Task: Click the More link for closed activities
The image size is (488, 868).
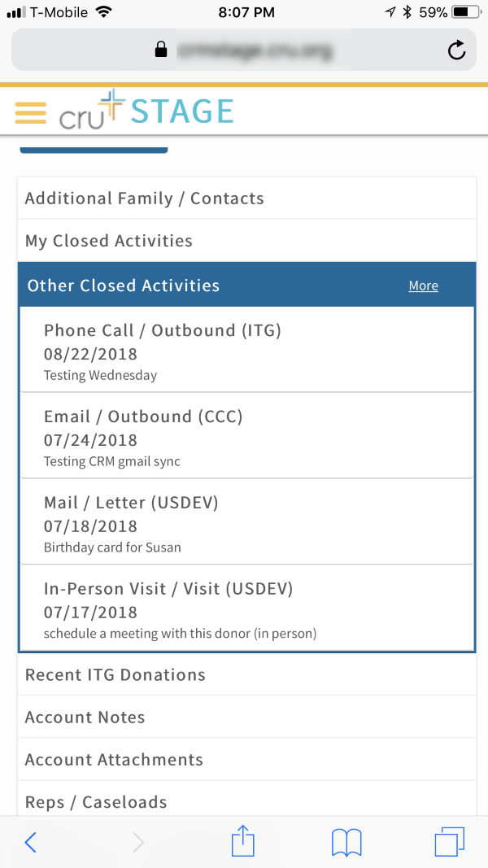Action: 423,286
